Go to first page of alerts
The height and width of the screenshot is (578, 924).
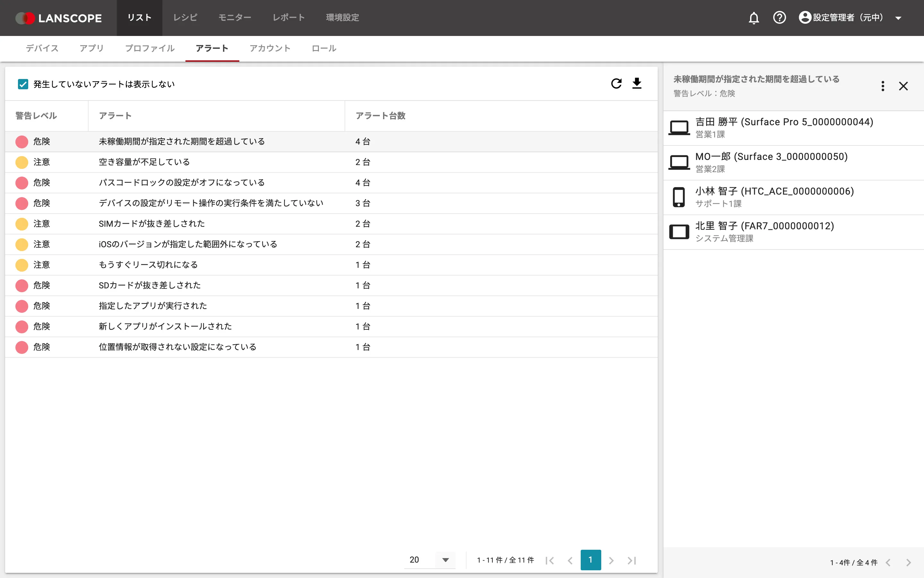(x=550, y=560)
